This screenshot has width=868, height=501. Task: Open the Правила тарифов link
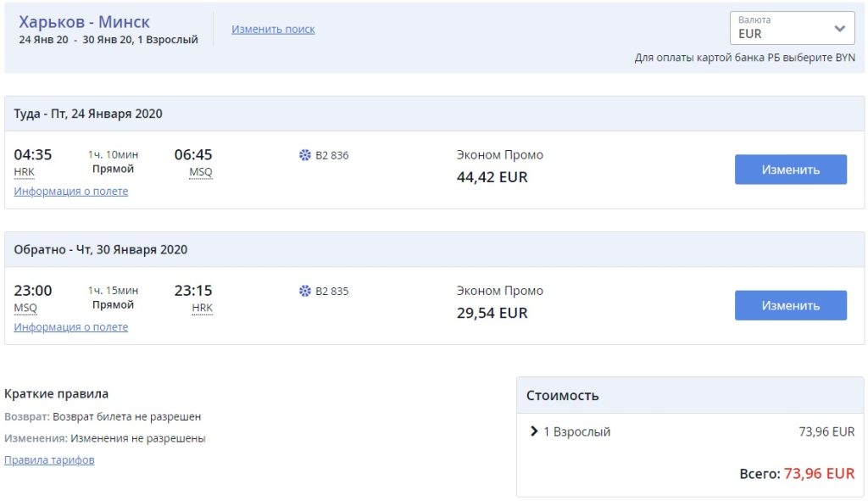(49, 460)
